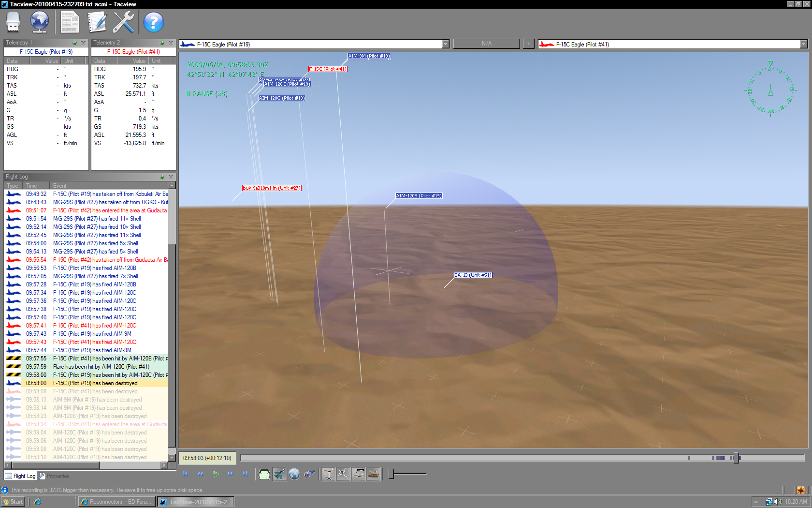Viewport: 812px width, 508px height.
Task: Open the Windows Start button
Action: [x=13, y=502]
